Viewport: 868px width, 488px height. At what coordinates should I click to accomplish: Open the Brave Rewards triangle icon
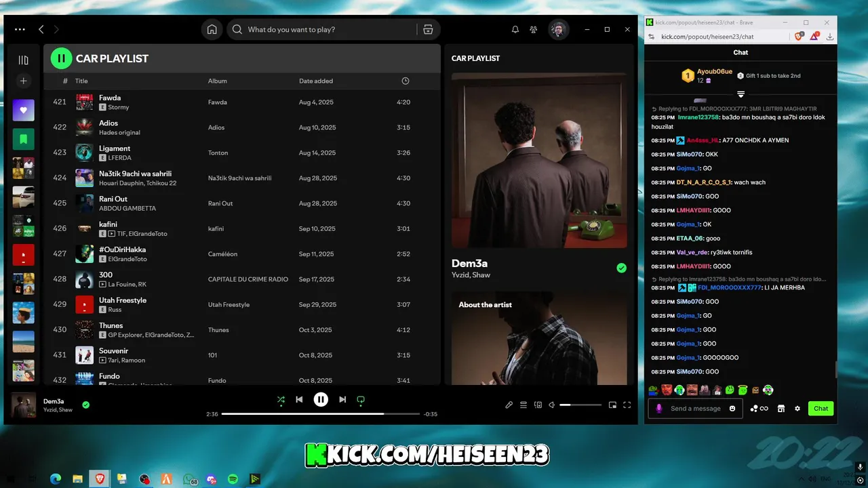pyautogui.click(x=815, y=36)
